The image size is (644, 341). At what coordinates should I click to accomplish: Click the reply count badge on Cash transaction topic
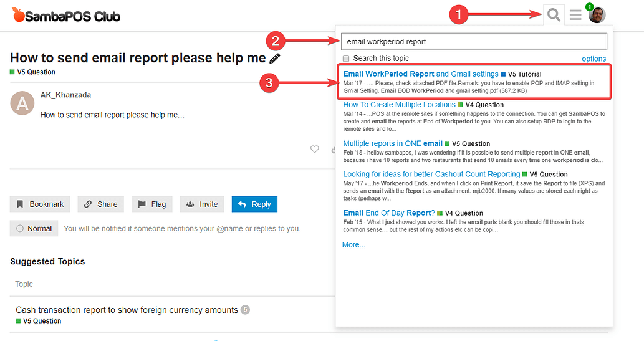(x=245, y=310)
